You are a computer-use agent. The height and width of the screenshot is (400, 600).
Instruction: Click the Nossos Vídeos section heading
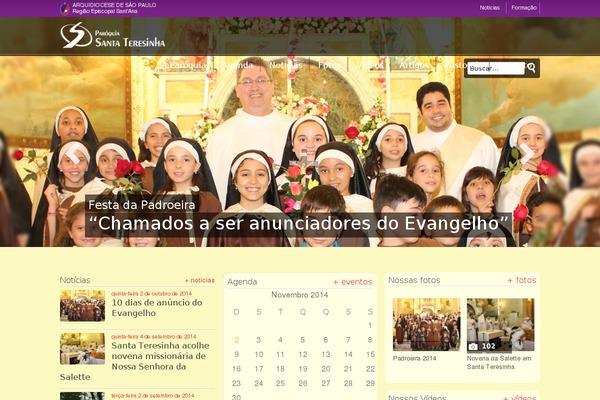click(x=417, y=397)
